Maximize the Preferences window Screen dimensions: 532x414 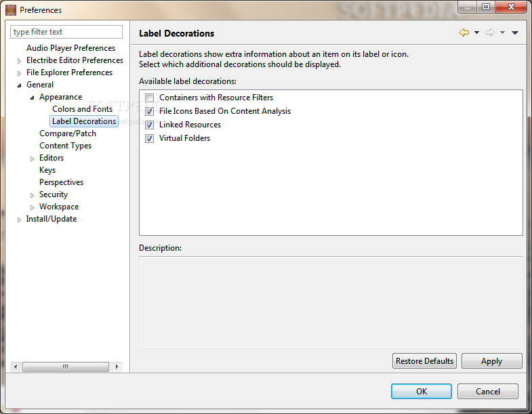486,7
